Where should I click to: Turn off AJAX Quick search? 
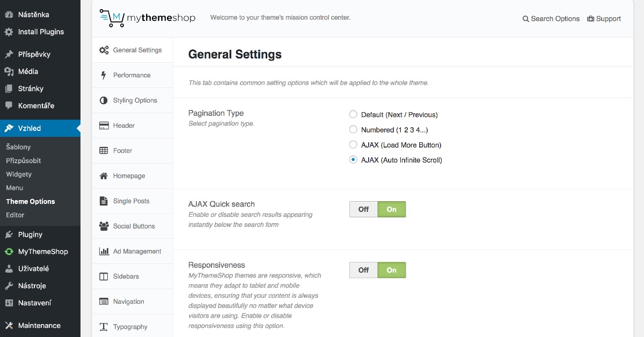pyautogui.click(x=363, y=209)
